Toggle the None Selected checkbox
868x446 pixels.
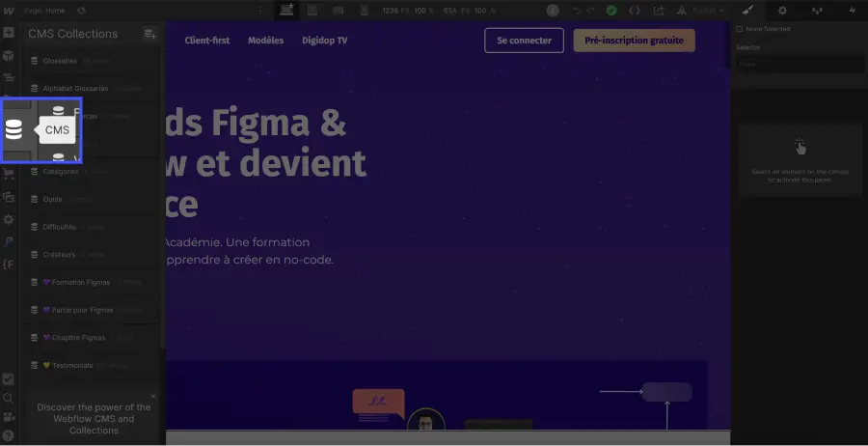tap(740, 29)
